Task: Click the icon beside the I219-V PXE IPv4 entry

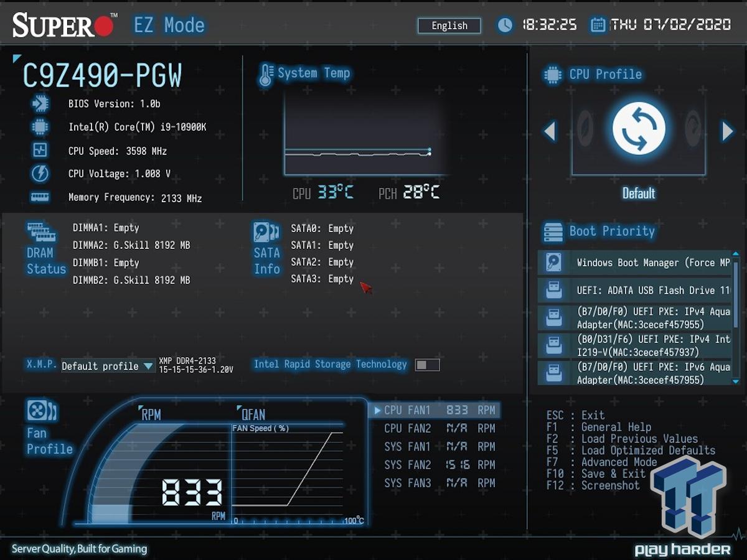Action: 553,345
